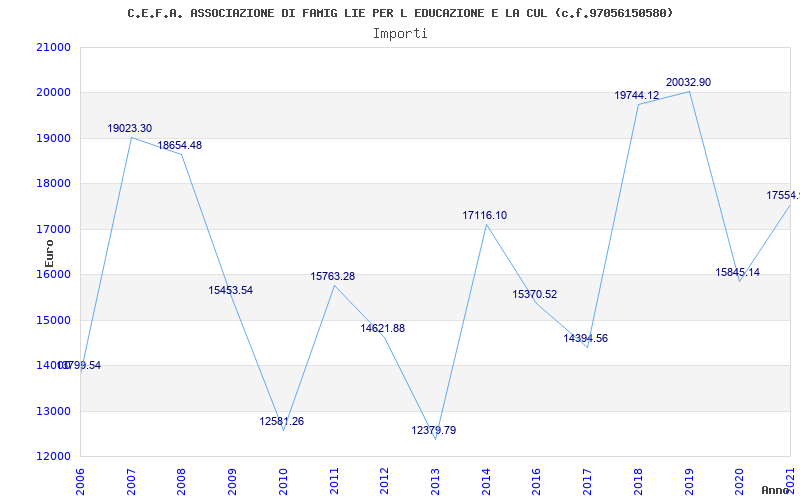Select the 17116.10 data label
The image size is (800, 500).
point(485,216)
